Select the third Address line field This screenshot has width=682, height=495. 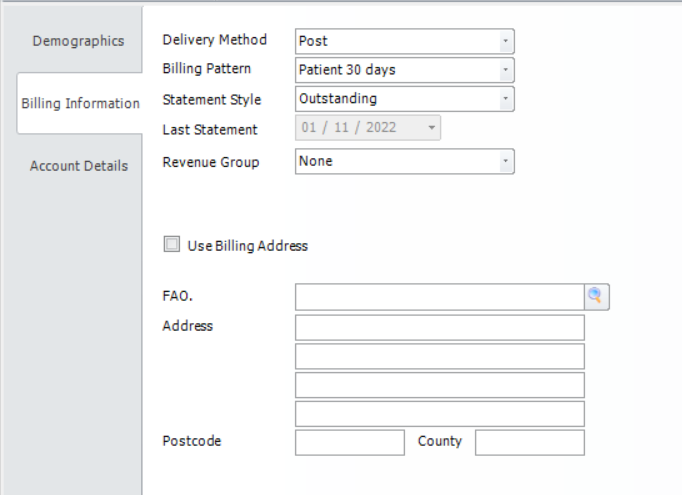(439, 385)
